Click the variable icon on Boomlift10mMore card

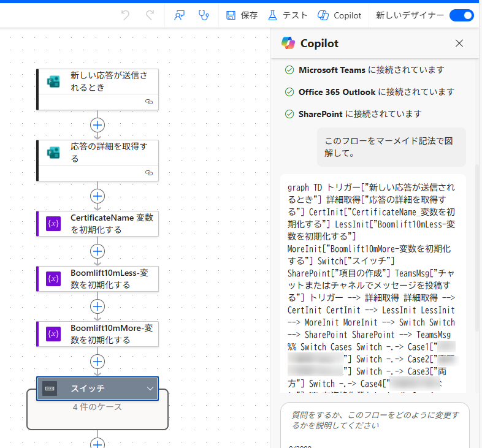(53, 333)
